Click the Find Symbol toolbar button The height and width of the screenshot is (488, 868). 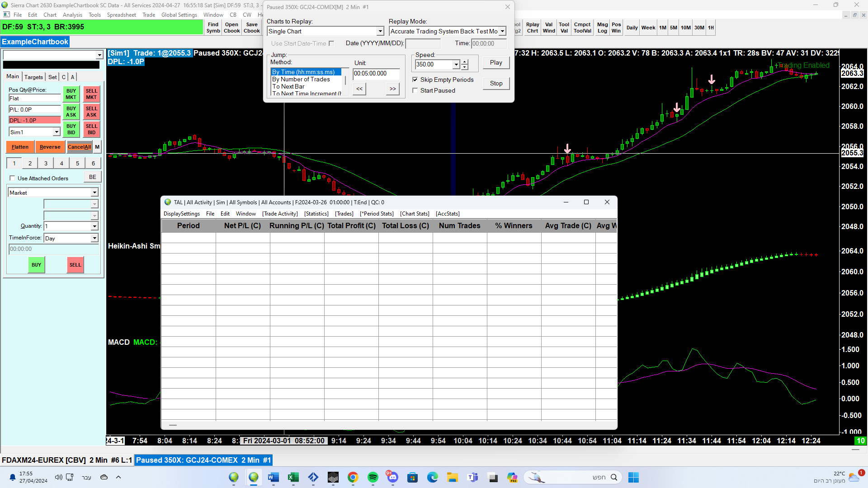click(x=213, y=28)
